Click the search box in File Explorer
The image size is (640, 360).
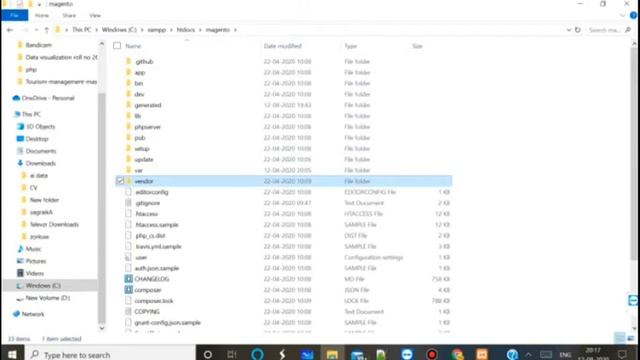[609, 30]
